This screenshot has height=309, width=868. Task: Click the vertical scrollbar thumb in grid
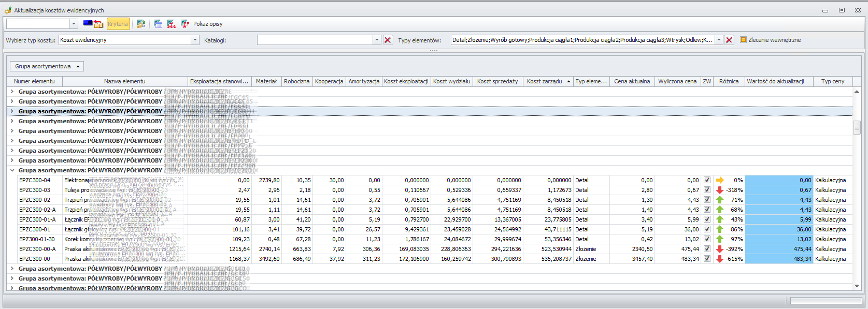pos(857,127)
